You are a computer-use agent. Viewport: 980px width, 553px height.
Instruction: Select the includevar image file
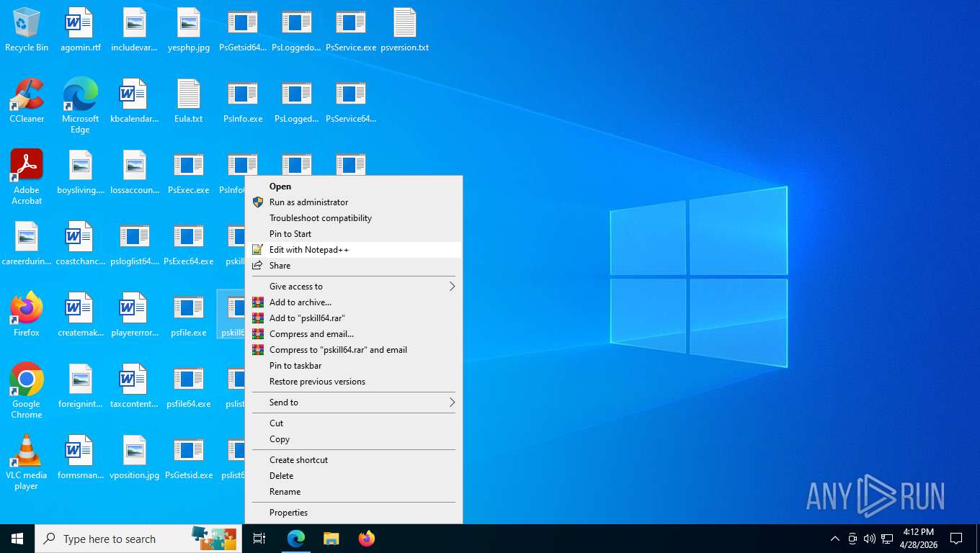[x=135, y=30]
